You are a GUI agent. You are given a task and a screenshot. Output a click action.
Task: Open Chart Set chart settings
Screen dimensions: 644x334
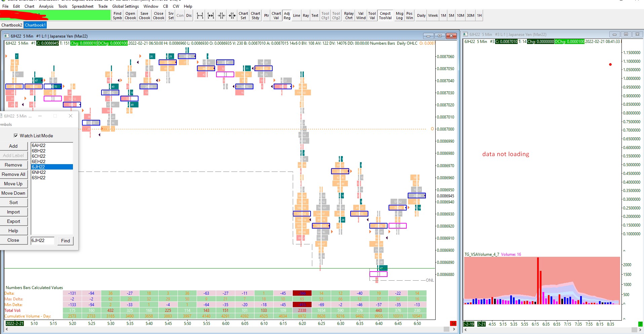(x=243, y=15)
